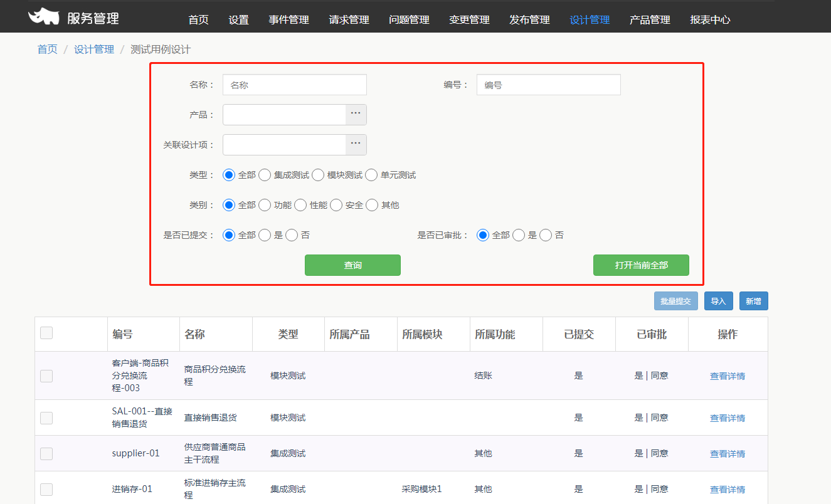Click inside the 关联设计项 text field
Screen dimensions: 831x504
[284, 145]
